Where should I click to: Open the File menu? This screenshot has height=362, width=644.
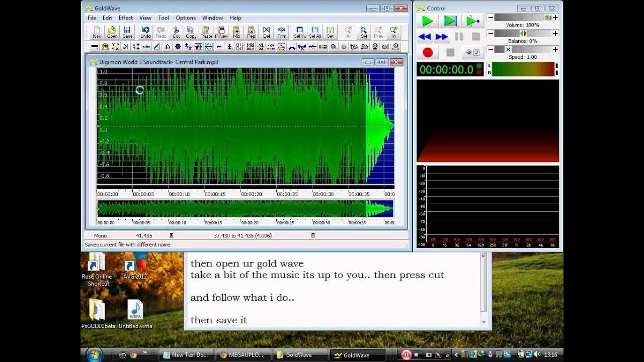92,18
